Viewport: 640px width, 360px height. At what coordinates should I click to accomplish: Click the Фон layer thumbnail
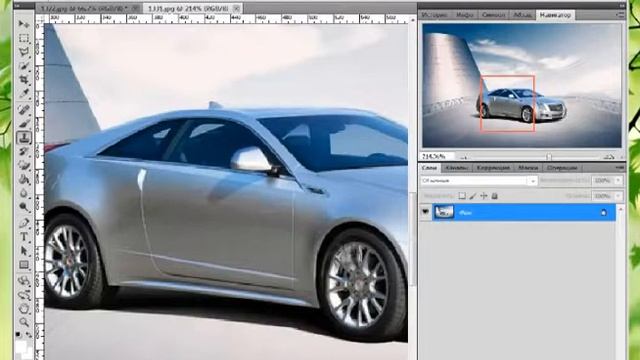(444, 212)
